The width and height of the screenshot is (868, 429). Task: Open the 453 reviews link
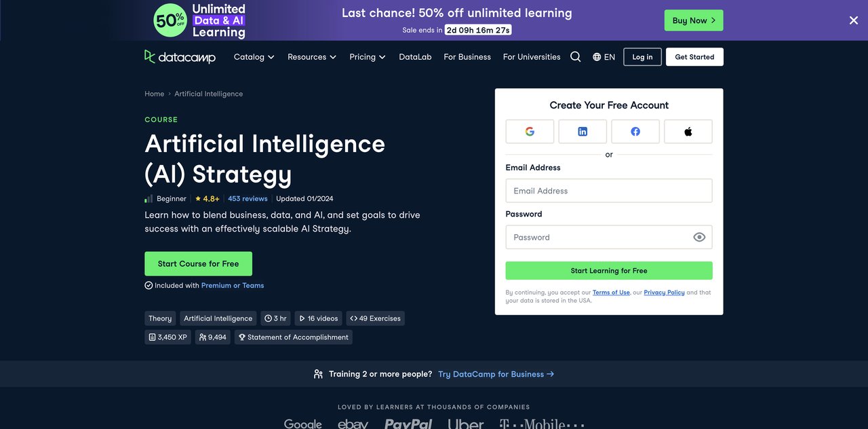248,199
